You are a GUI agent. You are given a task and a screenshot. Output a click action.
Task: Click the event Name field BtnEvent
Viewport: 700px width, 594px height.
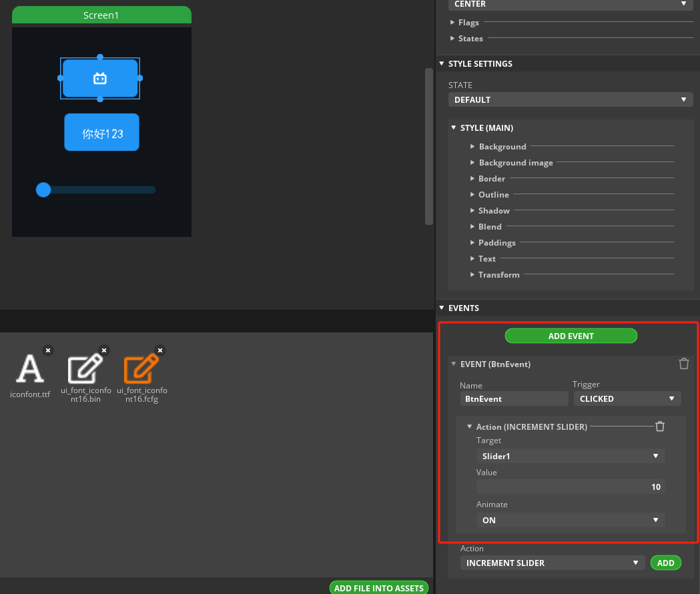pyautogui.click(x=513, y=398)
